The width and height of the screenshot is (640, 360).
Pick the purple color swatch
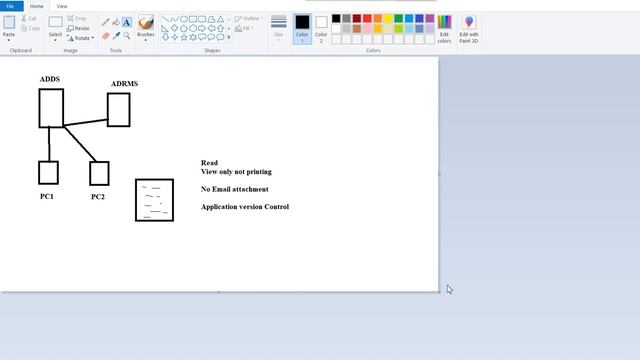click(430, 18)
